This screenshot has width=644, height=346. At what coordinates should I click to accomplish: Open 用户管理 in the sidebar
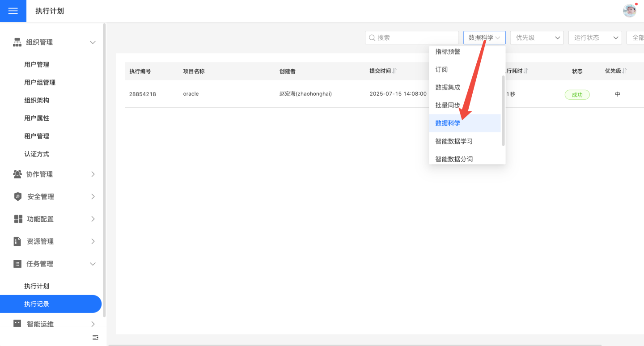coord(37,64)
